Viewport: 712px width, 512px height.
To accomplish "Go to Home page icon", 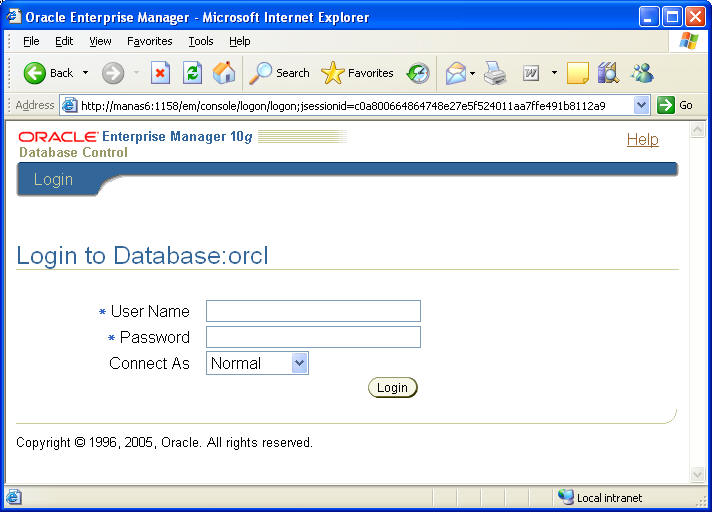I will click(x=224, y=73).
